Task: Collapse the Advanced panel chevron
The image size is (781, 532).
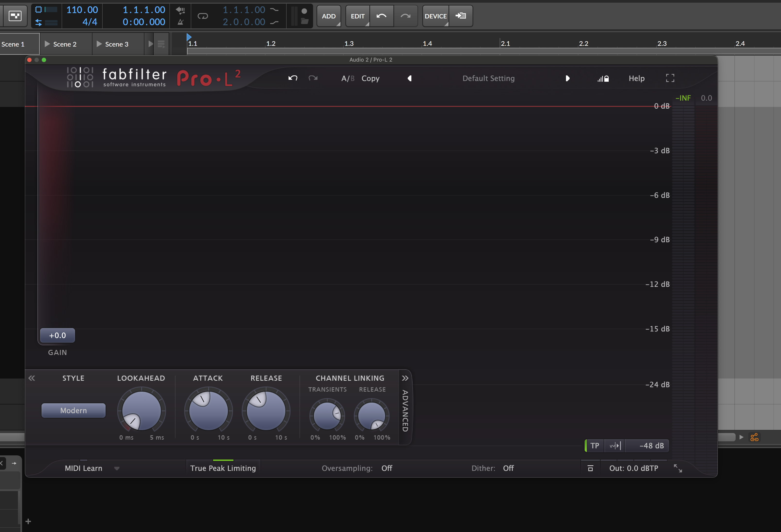Action: coord(405,378)
